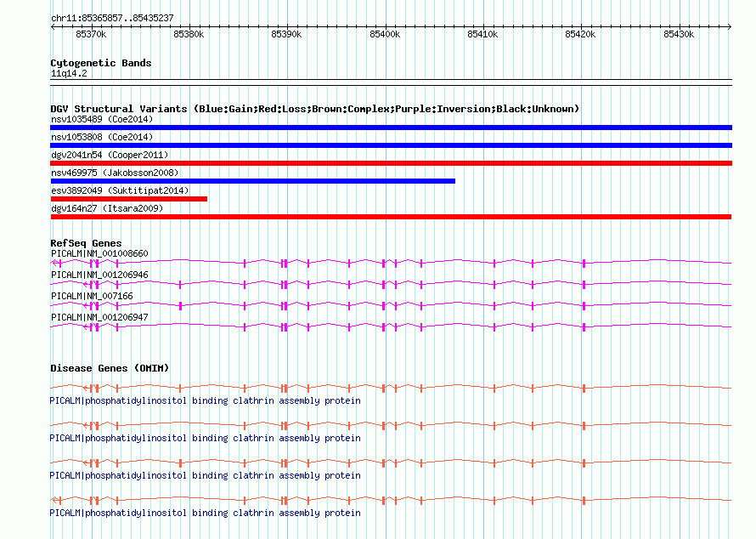This screenshot has height=539, width=756.
Task: Click the red loss bar under dgv164n27
Action: (x=391, y=217)
